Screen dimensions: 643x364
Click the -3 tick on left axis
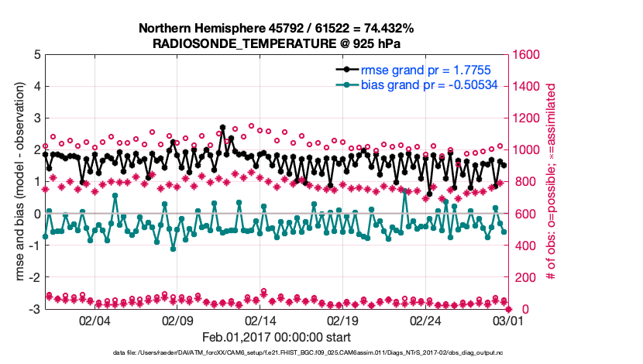[33, 309]
